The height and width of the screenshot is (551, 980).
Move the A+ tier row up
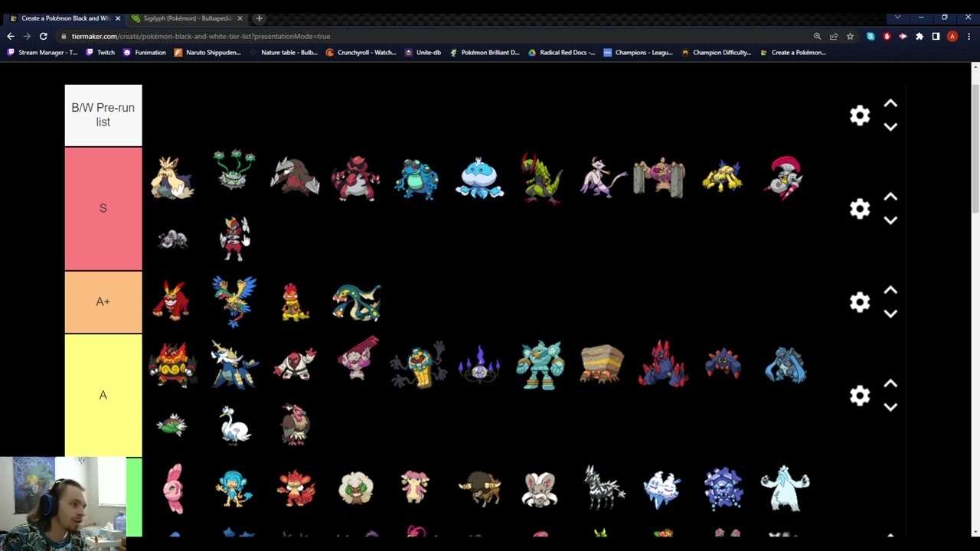click(x=890, y=290)
